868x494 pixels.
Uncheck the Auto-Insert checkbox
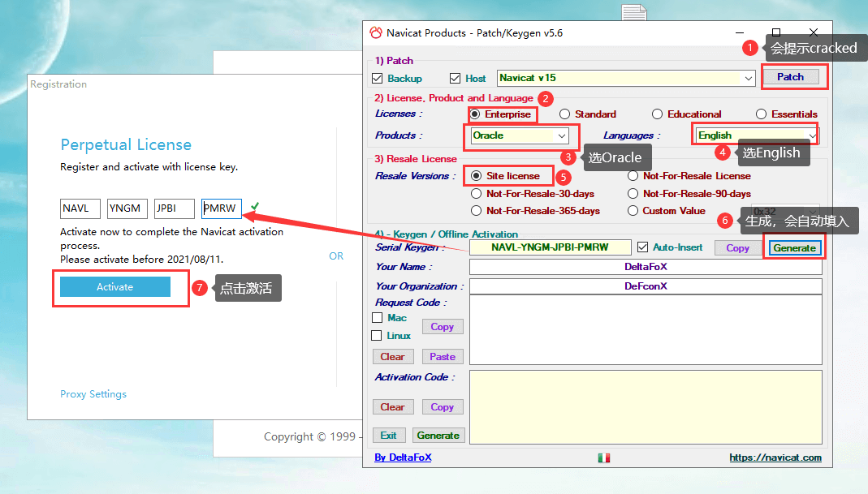point(643,247)
